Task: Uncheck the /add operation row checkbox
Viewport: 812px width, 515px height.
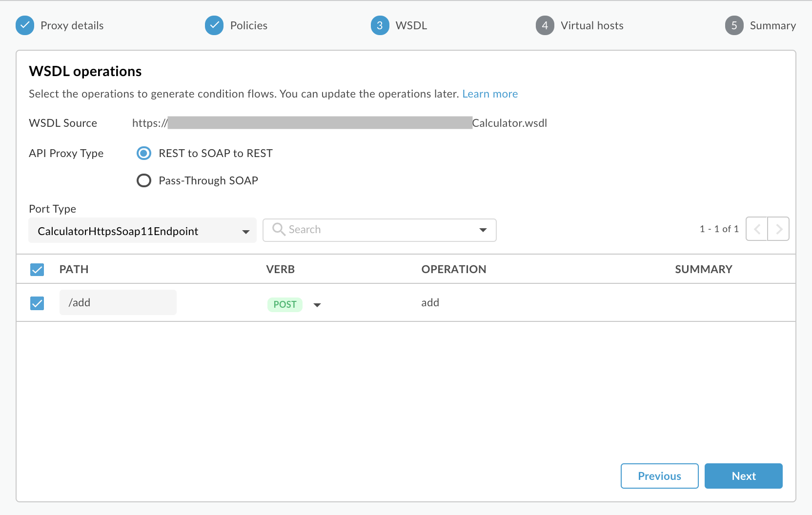Action: [x=37, y=303]
